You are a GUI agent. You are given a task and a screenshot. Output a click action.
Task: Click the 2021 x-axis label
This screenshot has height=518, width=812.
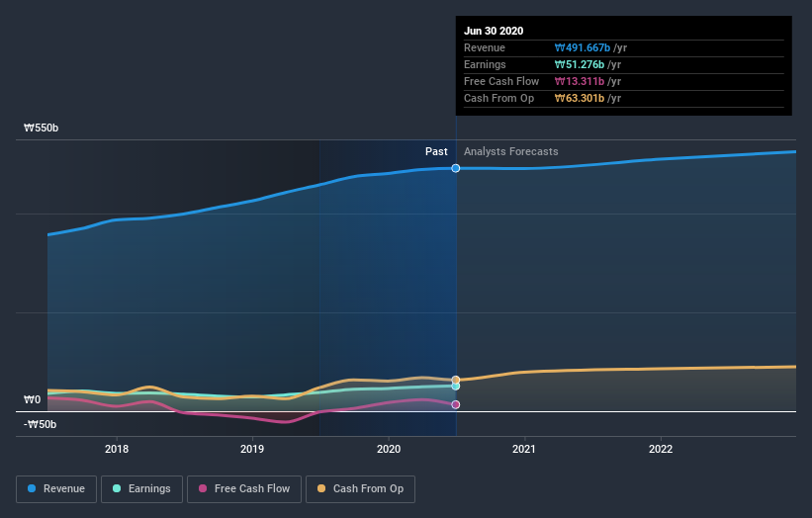[524, 449]
